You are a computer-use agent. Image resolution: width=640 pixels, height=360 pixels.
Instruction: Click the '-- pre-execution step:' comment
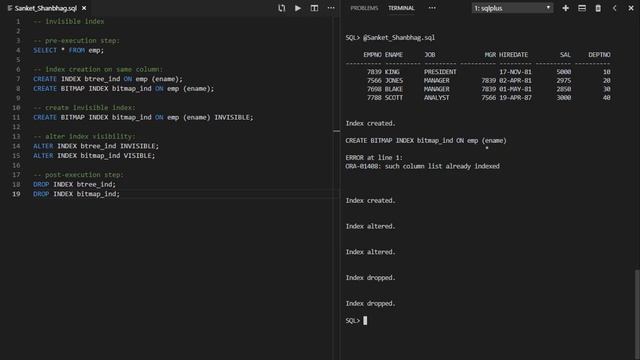point(76,40)
